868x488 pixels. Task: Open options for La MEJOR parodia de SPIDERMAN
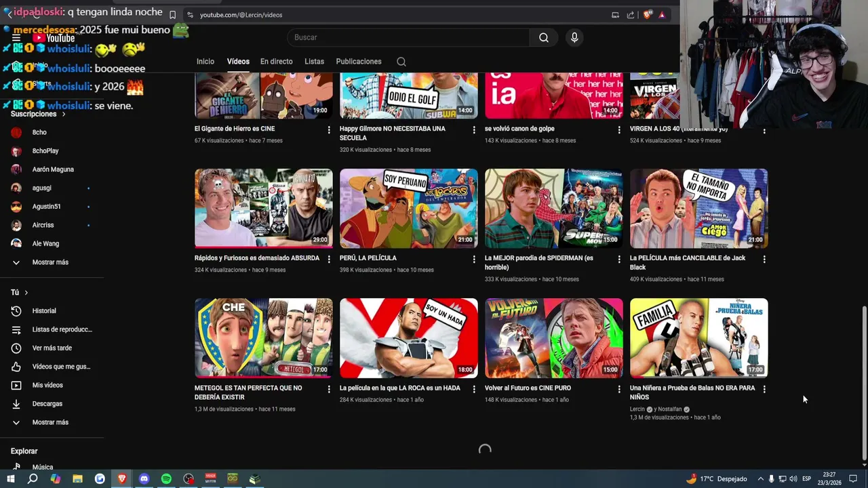619,259
